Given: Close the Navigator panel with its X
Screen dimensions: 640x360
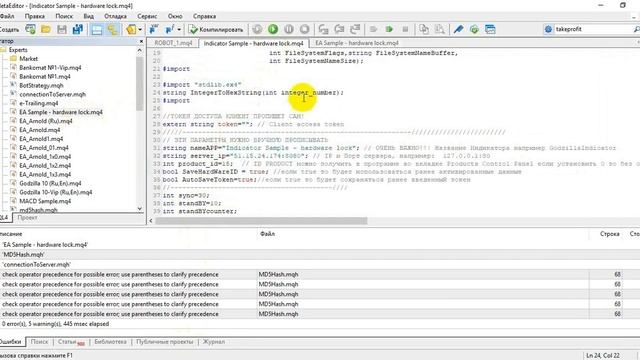Looking at the screenshot, I should pos(141,41).
